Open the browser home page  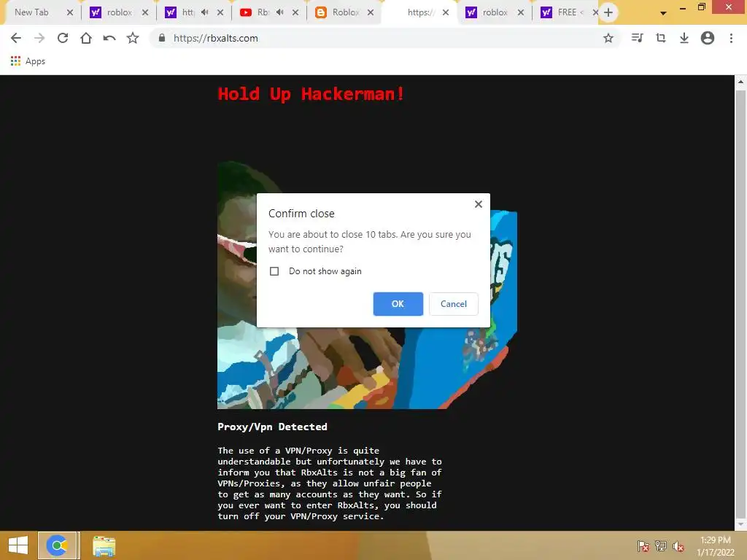tap(86, 38)
